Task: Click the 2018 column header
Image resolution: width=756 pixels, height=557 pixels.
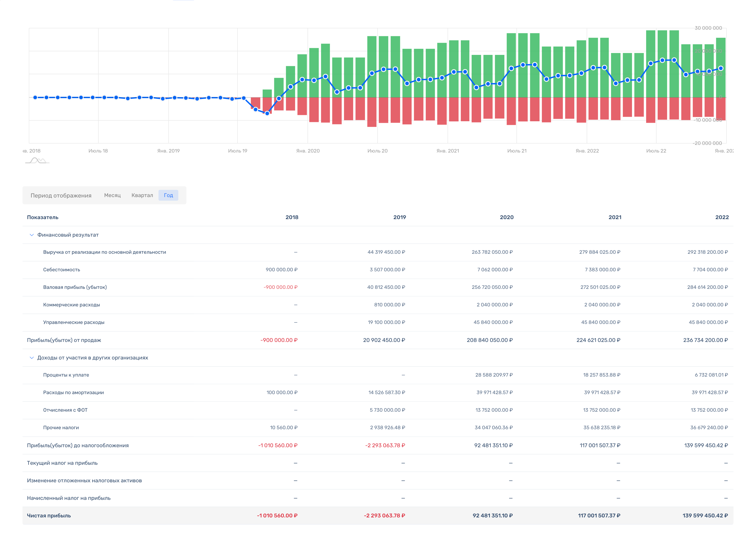Action: [292, 218]
